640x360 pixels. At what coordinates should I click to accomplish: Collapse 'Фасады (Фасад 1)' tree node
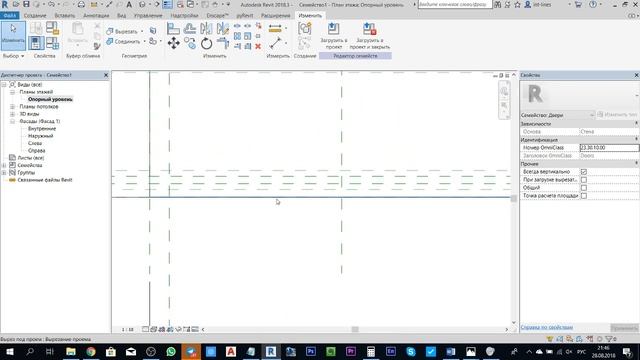click(x=12, y=121)
